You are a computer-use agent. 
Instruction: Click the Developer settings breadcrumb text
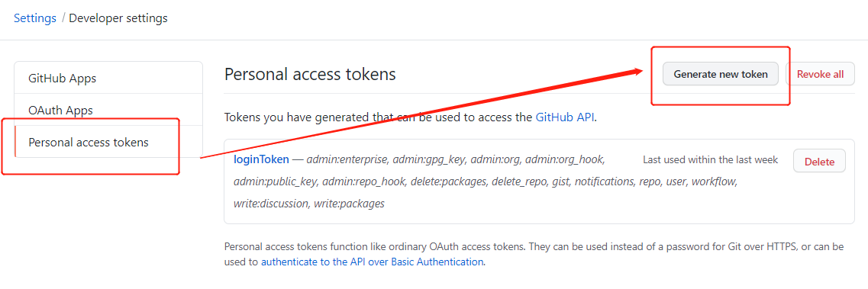[x=118, y=18]
